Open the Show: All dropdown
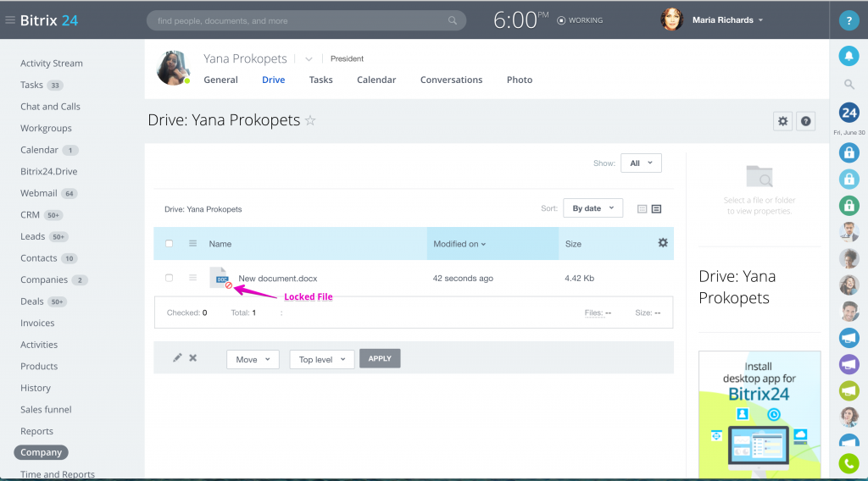 click(641, 163)
